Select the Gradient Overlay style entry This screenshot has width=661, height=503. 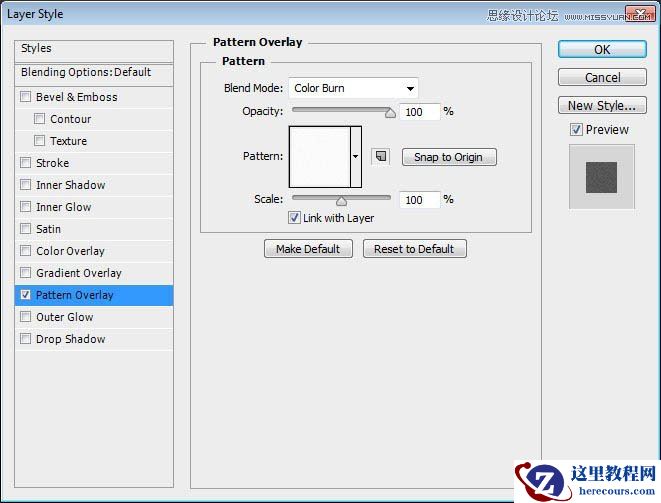(94, 273)
